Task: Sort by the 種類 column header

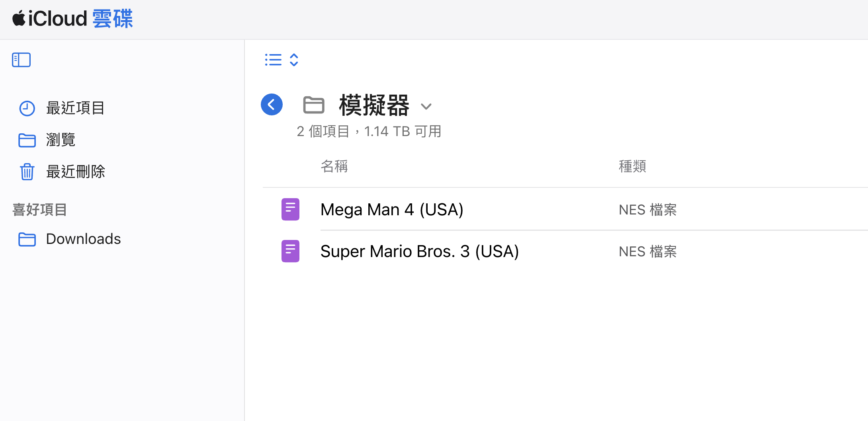Action: tap(632, 166)
